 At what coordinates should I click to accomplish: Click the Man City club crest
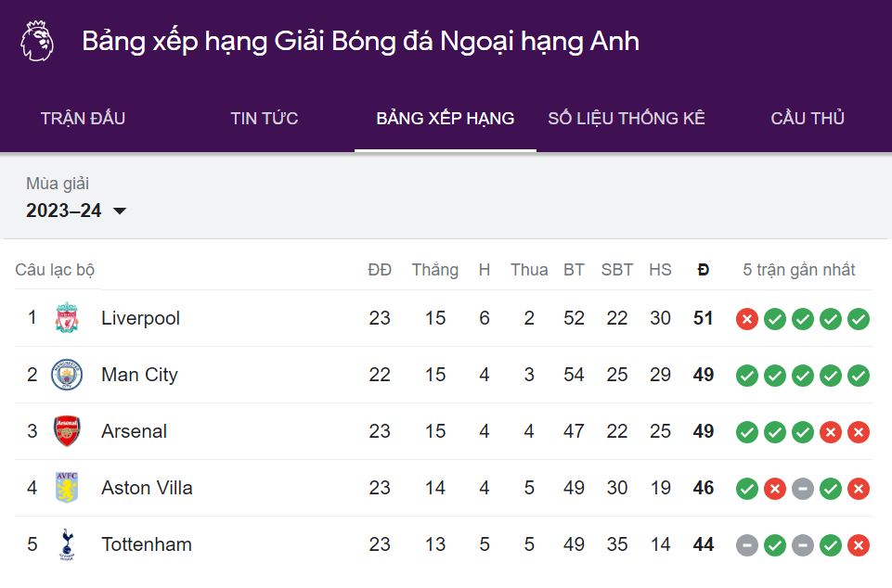[67, 374]
